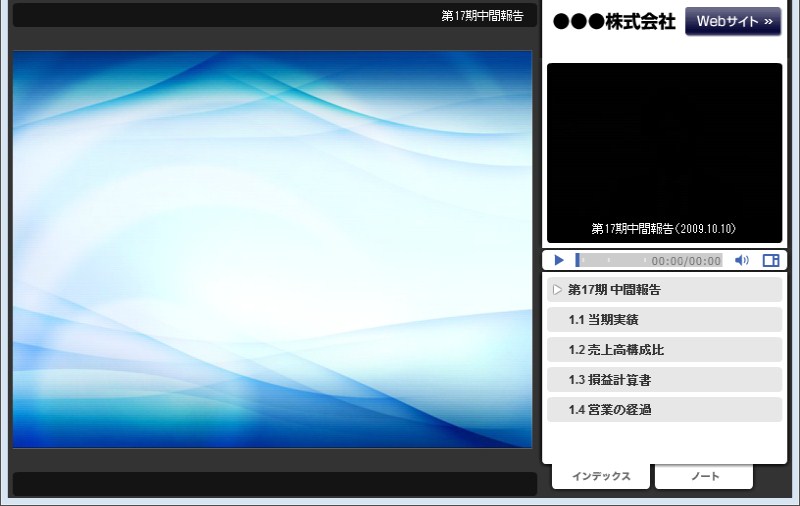
Task: Jump to 1.4 営業の経過 chapter
Action: coord(664,410)
